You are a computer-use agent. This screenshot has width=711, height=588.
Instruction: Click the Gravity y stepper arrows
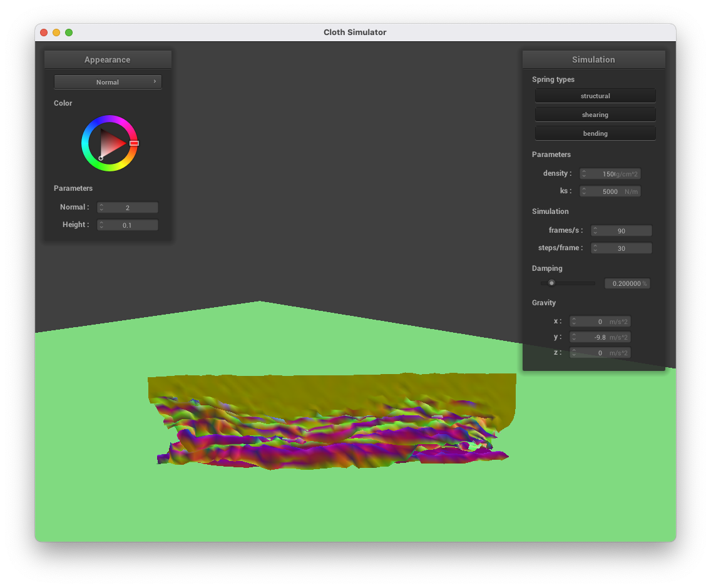tap(574, 337)
